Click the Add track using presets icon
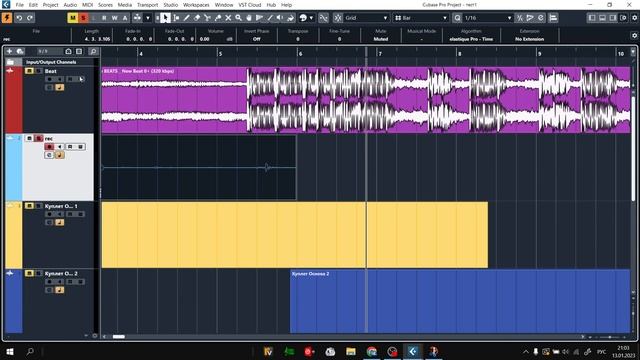Image resolution: width=640 pixels, height=360 pixels. pos(20,51)
